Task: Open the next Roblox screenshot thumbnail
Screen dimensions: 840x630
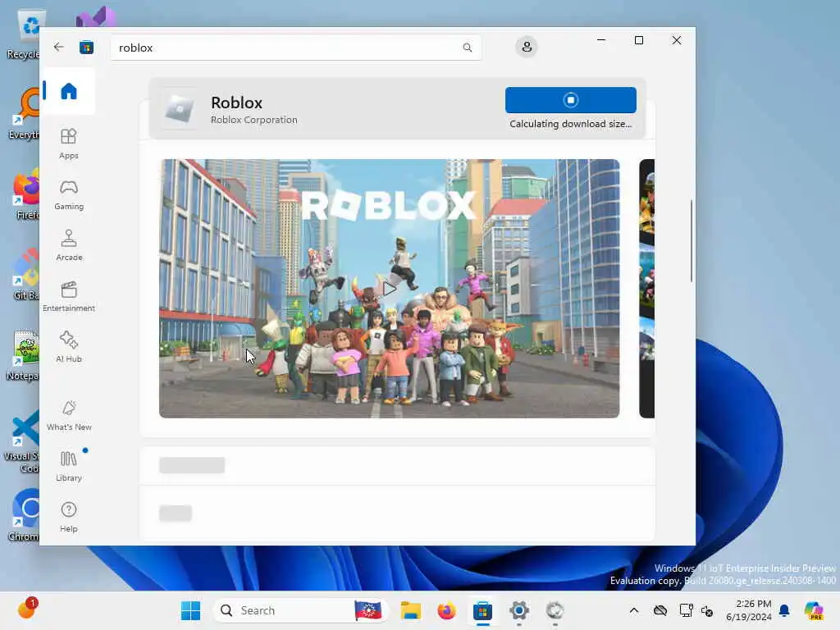Action: click(x=646, y=288)
